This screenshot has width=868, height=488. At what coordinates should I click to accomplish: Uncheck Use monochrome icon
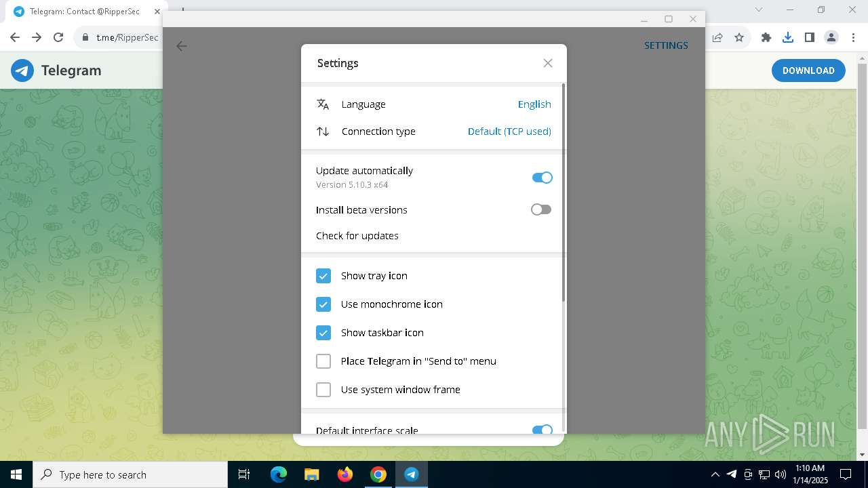(323, 304)
